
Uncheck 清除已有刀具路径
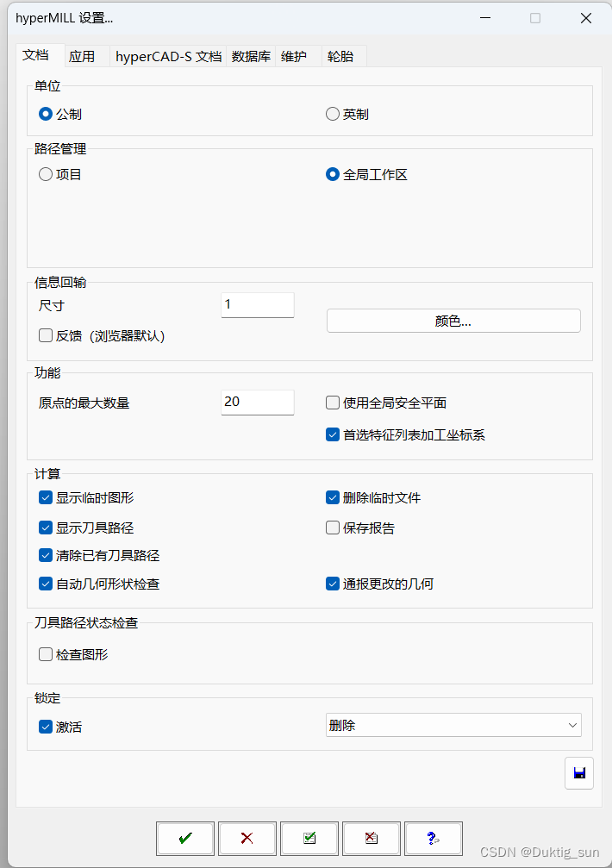pos(45,555)
